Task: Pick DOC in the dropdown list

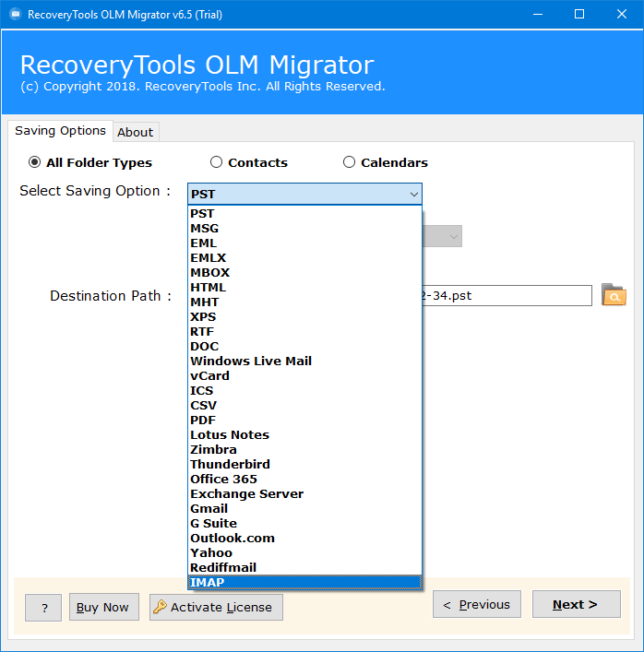Action: [x=305, y=347]
